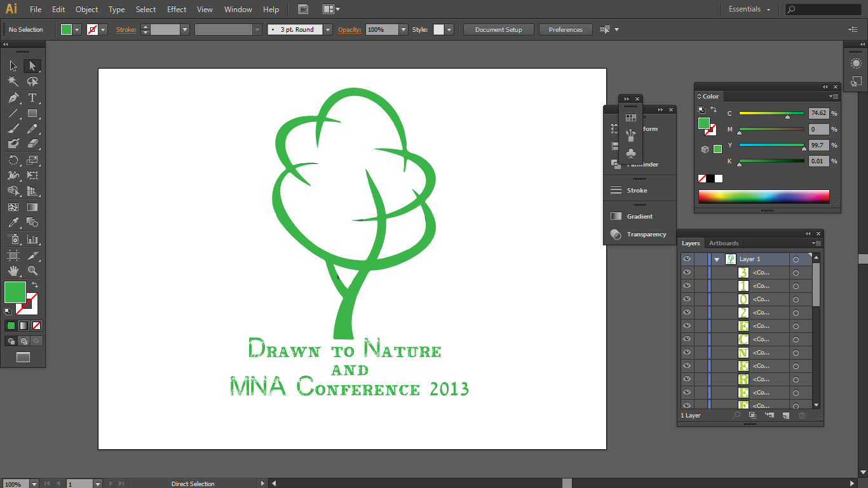
Task: Switch to the Artboards tab
Action: click(x=724, y=243)
